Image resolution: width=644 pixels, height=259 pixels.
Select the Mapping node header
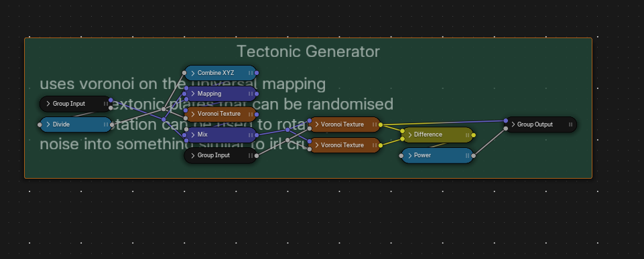(220, 94)
